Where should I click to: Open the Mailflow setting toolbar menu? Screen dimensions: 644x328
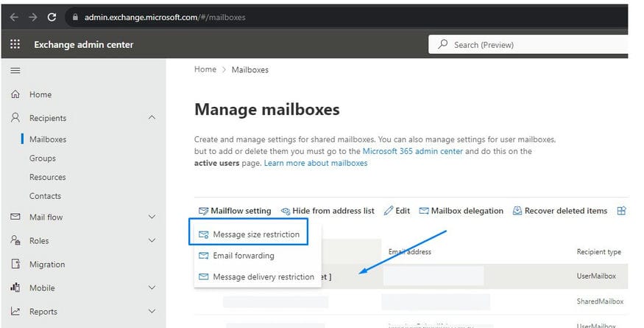pyautogui.click(x=235, y=211)
